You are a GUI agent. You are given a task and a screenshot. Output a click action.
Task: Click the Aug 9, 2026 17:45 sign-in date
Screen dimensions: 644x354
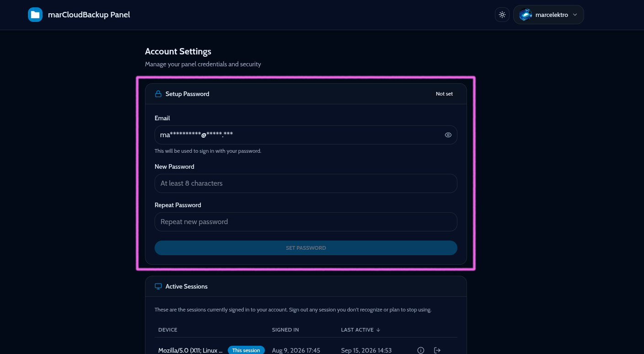296,350
